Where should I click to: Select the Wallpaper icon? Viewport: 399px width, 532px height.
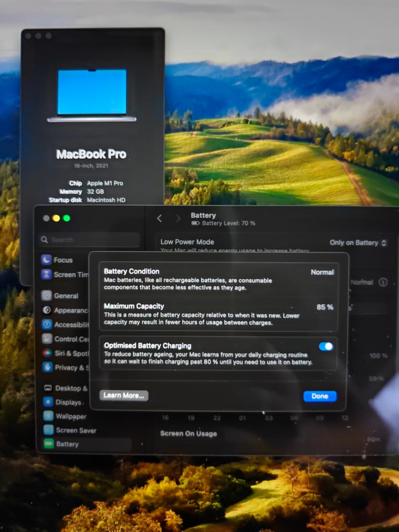(49, 416)
